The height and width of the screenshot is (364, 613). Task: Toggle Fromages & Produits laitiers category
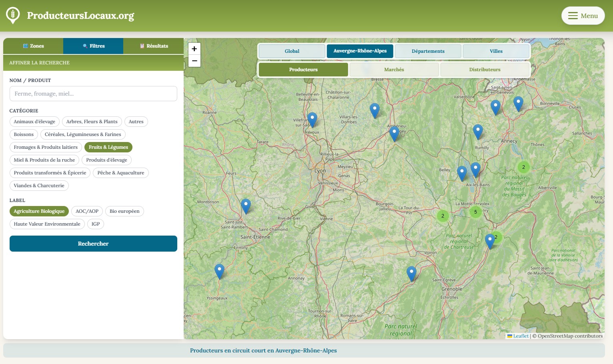pyautogui.click(x=46, y=147)
